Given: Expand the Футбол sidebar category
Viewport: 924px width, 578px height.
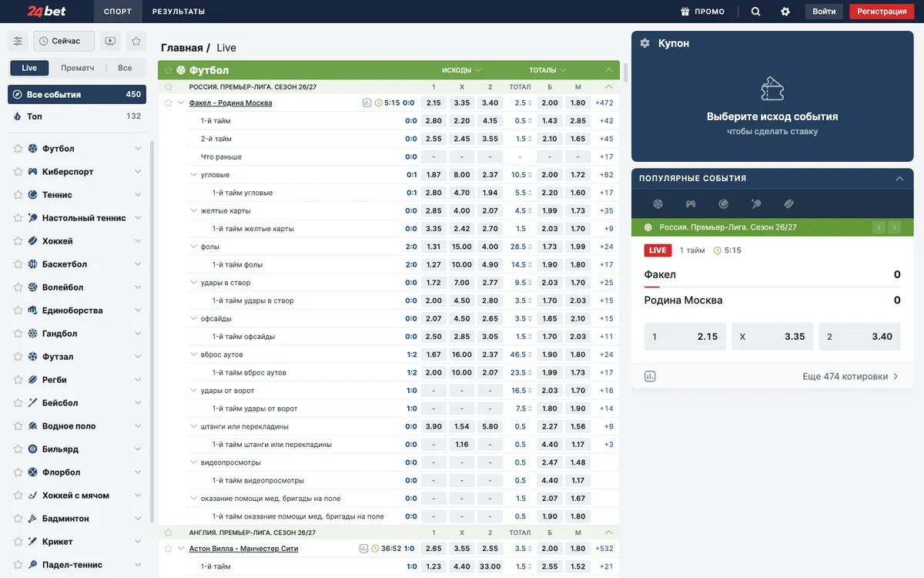Looking at the screenshot, I should pos(138,149).
